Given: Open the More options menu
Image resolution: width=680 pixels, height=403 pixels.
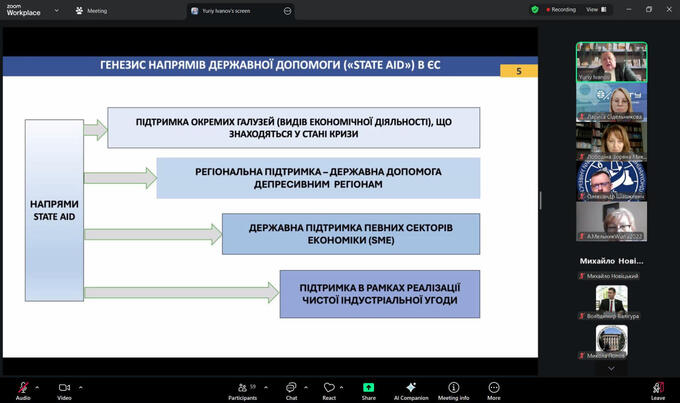Looking at the screenshot, I should click(494, 388).
